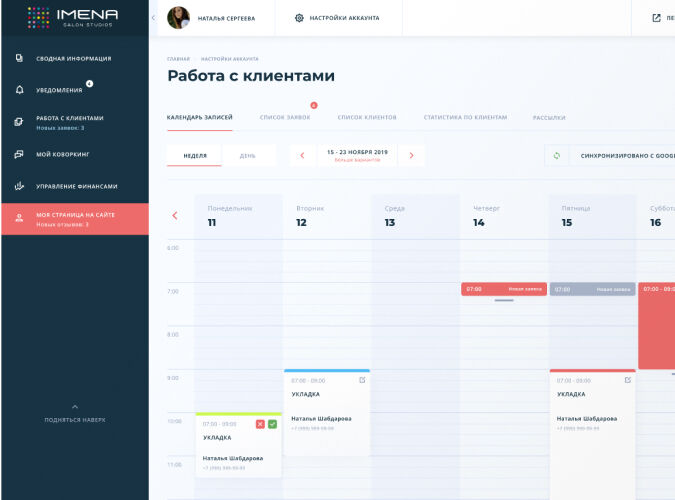Click the client work sidebar icon
Screen dimensions: 675x500
(x=19, y=122)
